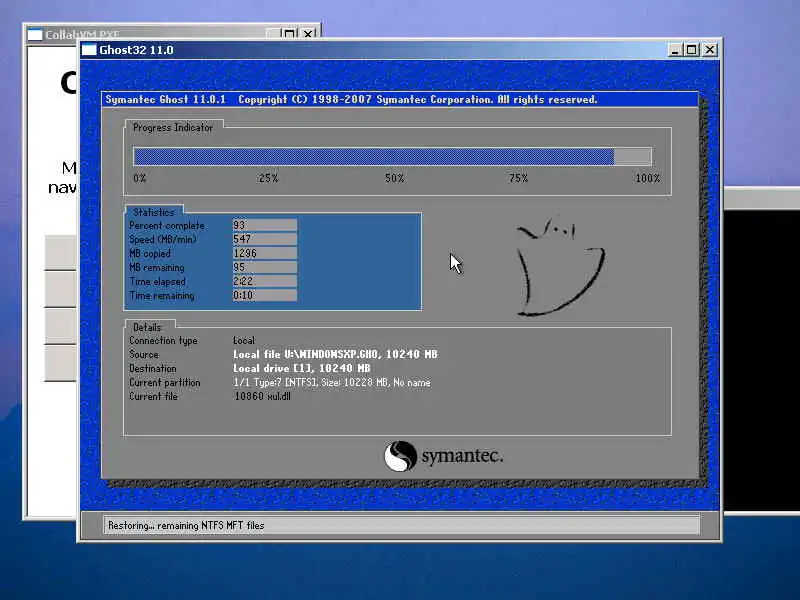Click the Symantec Ghost copyright header bar
The height and width of the screenshot is (600, 800).
click(399, 99)
